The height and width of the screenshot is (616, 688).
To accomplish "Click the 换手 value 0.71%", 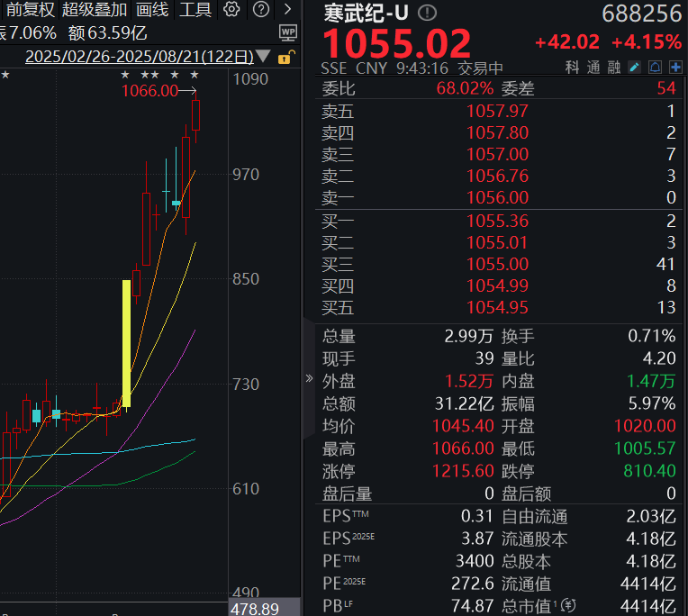I will [x=652, y=336].
